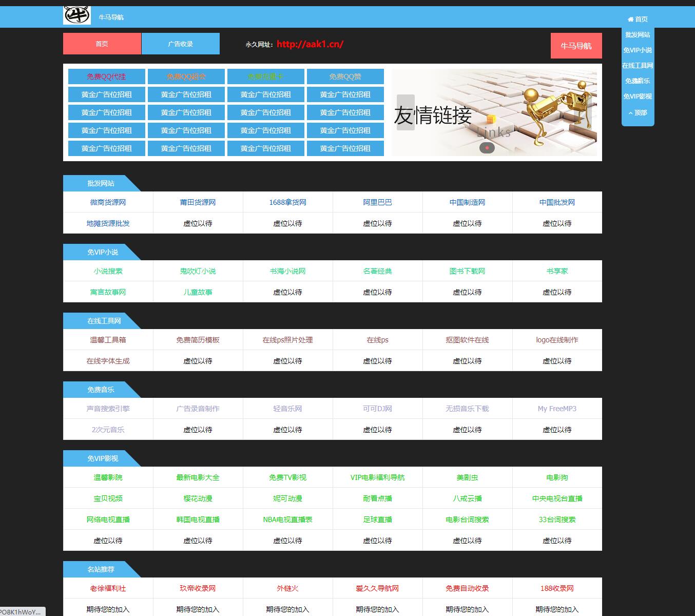This screenshot has height=616, width=695.
Task: Open the 足球直播 link
Action: tap(377, 519)
